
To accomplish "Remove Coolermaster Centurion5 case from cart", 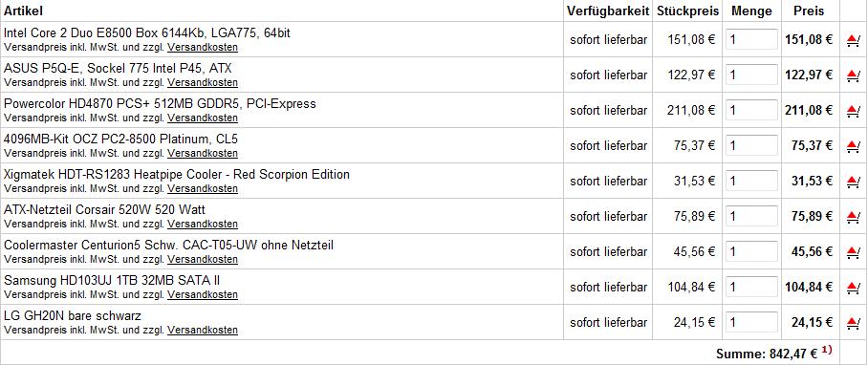I will (853, 252).
